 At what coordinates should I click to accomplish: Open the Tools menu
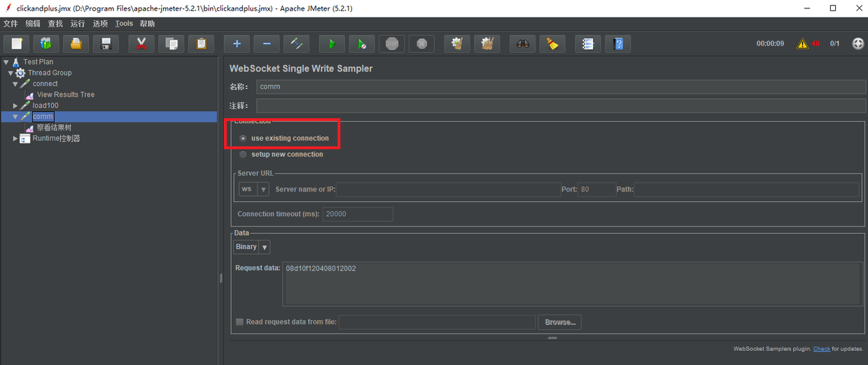click(x=124, y=24)
